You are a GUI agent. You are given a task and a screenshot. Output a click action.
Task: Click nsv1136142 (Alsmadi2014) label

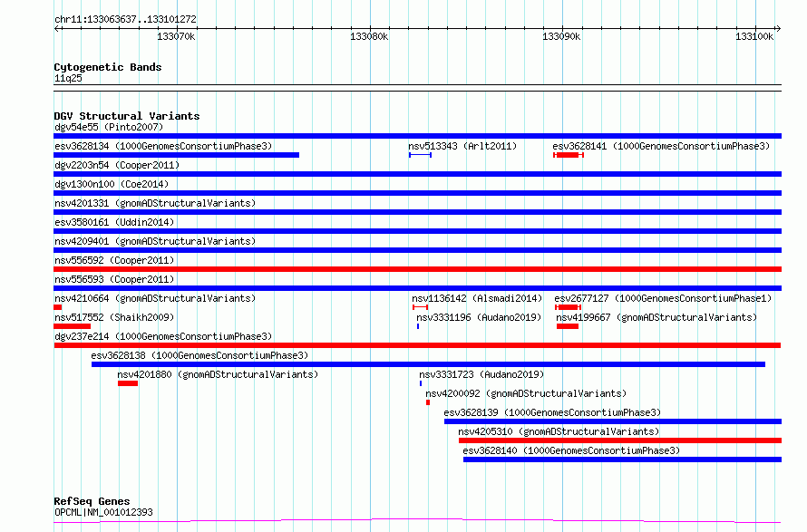[477, 298]
